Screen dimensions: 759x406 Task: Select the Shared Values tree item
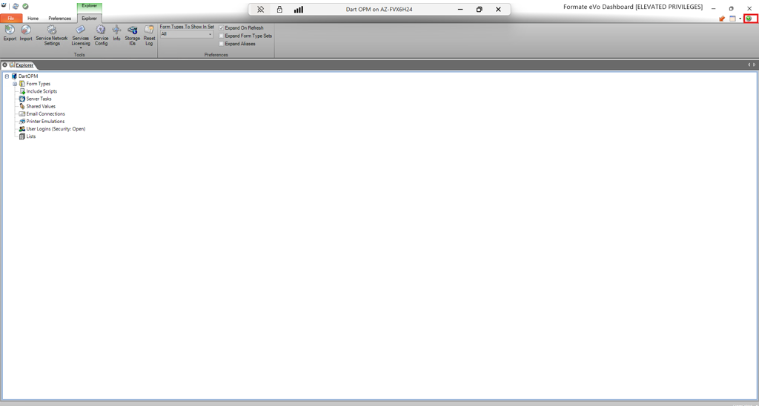(41, 106)
